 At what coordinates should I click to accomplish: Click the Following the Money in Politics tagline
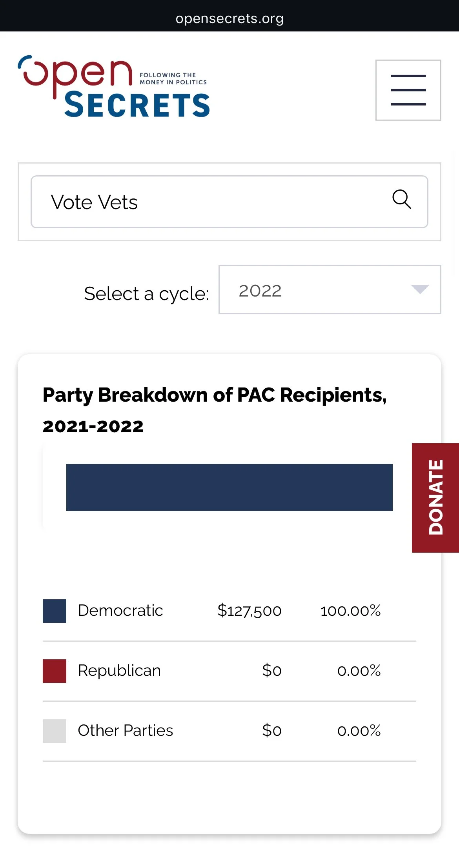(x=173, y=78)
